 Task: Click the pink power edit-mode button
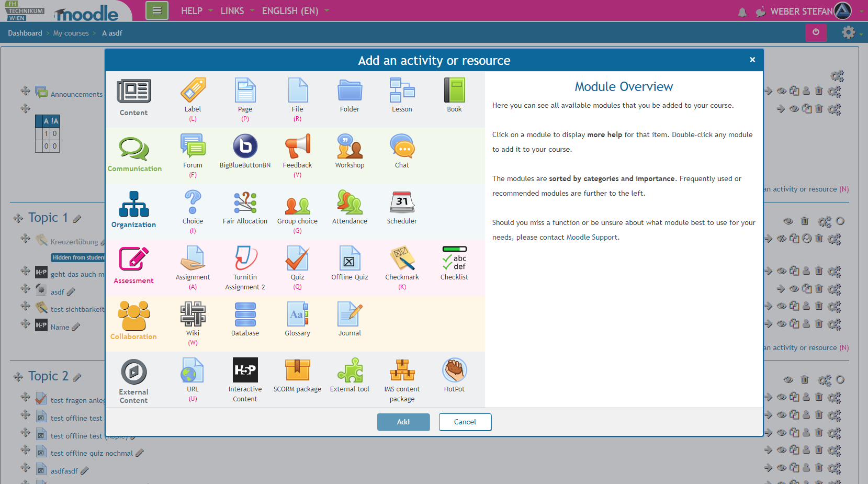coord(816,32)
